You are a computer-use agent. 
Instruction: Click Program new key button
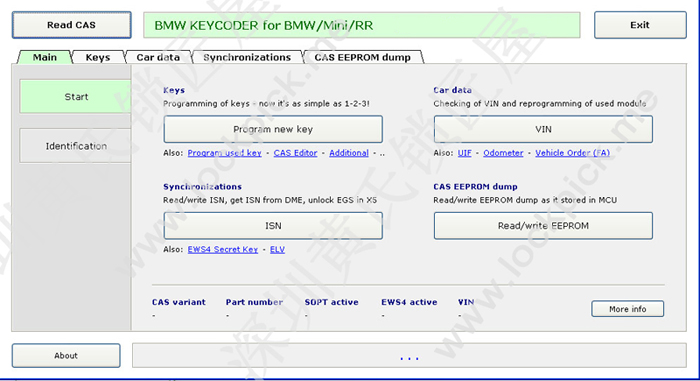tap(273, 129)
